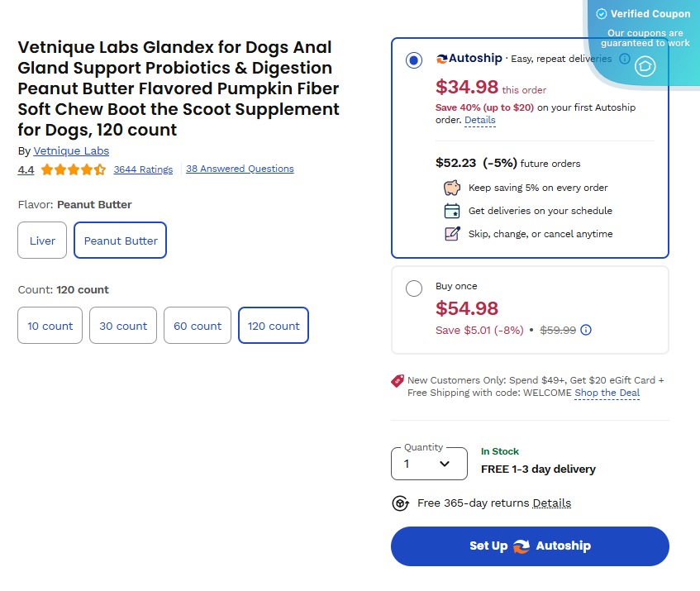700x591 pixels.
Task: Select the Autoship purchase radio button
Action: point(414,60)
